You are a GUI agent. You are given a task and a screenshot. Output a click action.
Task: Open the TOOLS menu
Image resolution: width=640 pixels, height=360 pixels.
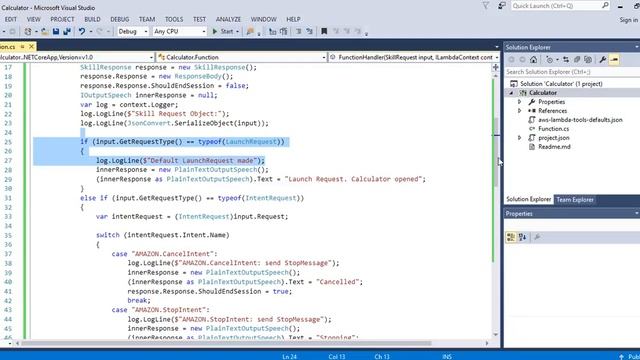click(174, 19)
